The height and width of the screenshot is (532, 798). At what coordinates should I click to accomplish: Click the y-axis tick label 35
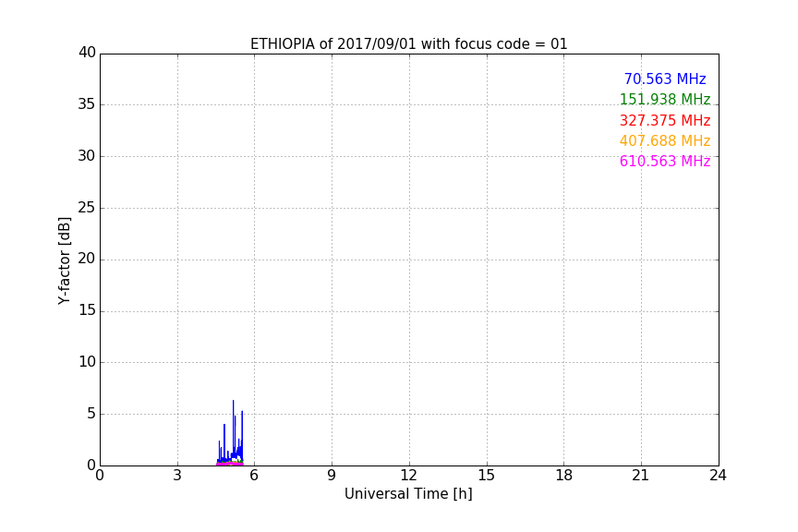click(87, 104)
